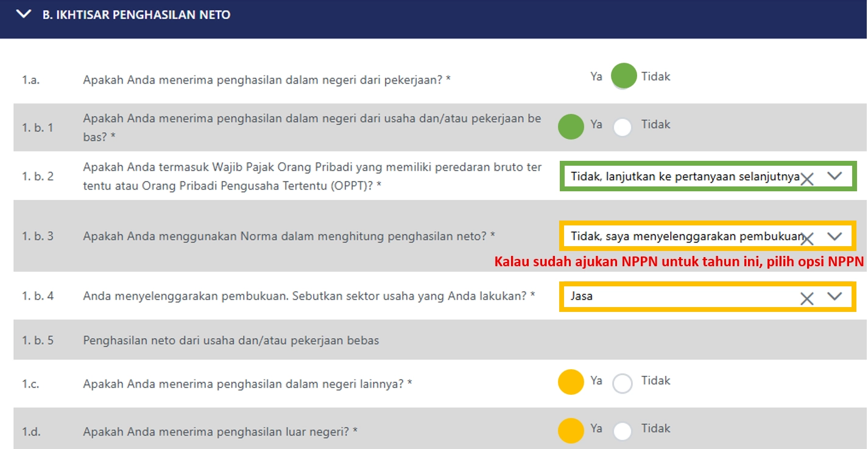Viewport: 868px width, 449px height.
Task: Clear the 1.b.3 Norma selection with X
Action: [x=807, y=238]
